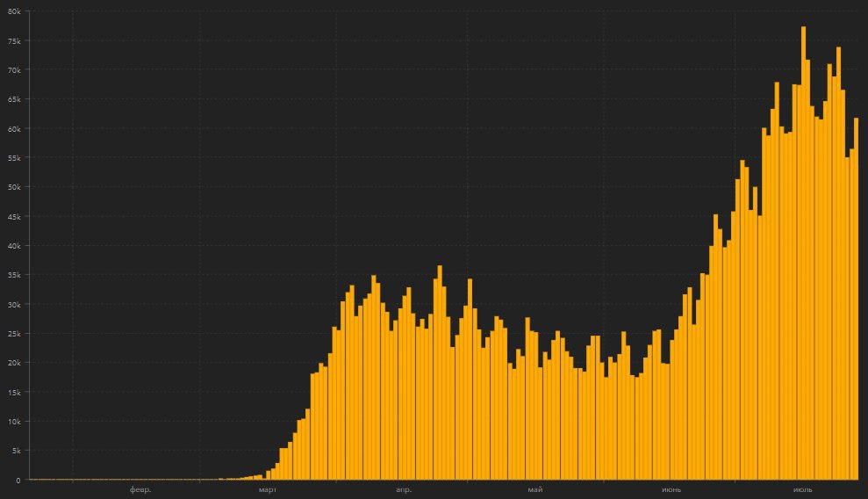Click the "февр." month label
The height and width of the screenshot is (499, 868).
[x=140, y=489]
